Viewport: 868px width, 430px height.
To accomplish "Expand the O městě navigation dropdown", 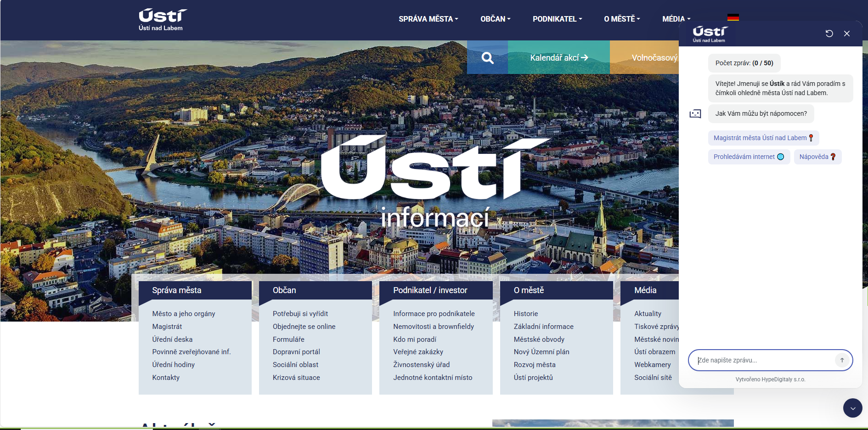I will [621, 19].
